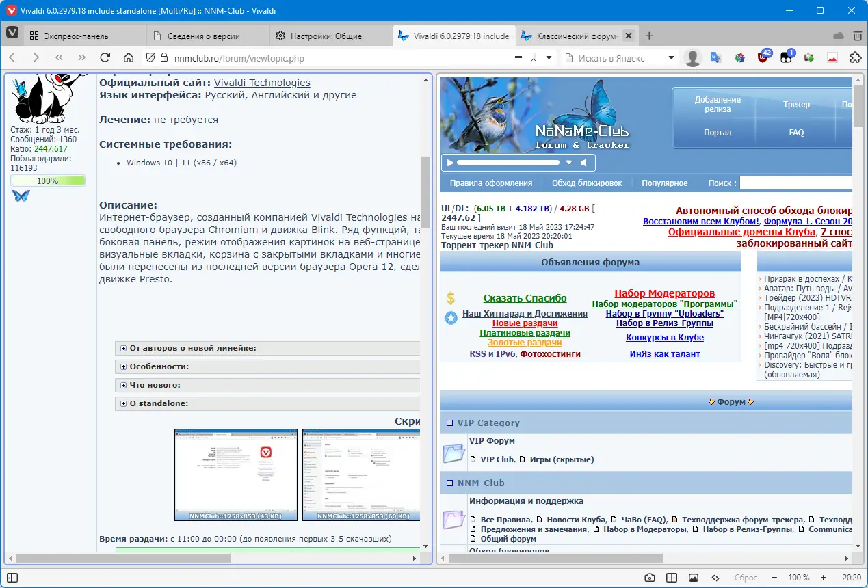The width and height of the screenshot is (868, 588).
Task: Close the Классический форум tab
Action: 628,36
